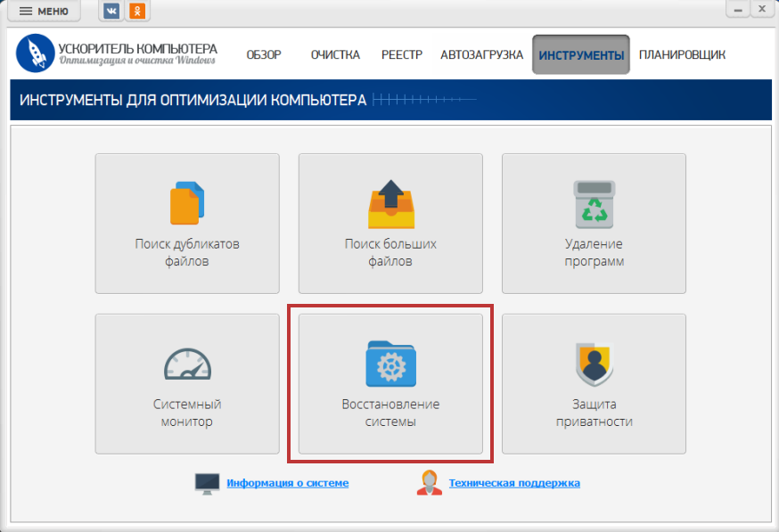Screen dimensions: 779x532
Task: Select the ИНСТРУМЕНТЫ tab
Action: coord(581,54)
